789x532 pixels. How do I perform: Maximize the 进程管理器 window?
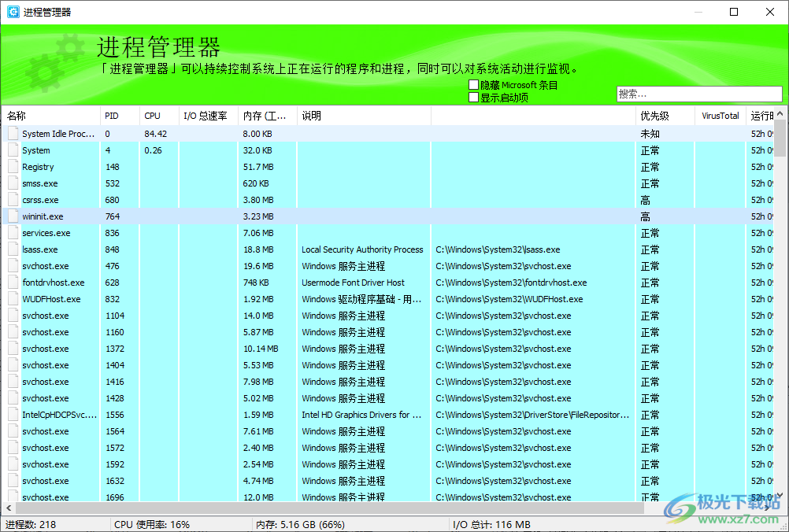point(734,12)
